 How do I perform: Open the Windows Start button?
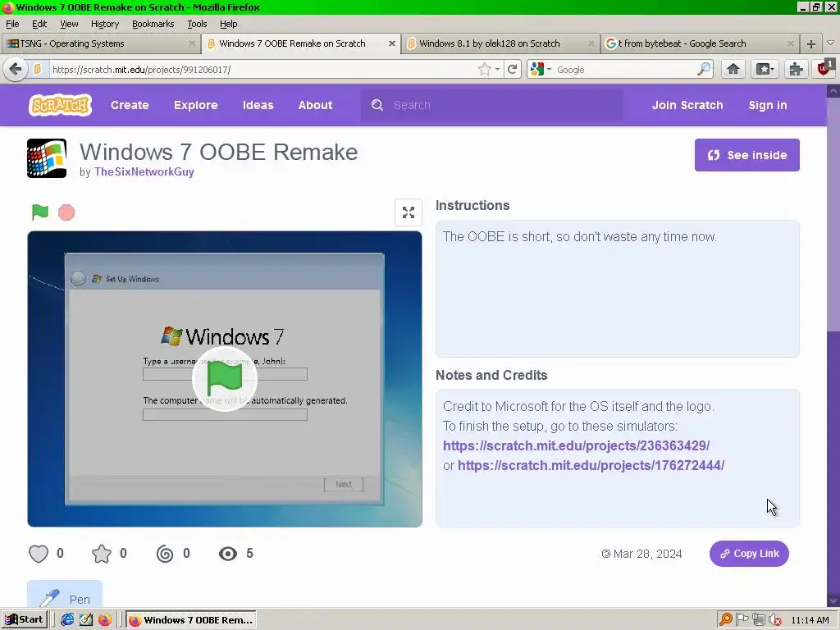[x=25, y=620]
